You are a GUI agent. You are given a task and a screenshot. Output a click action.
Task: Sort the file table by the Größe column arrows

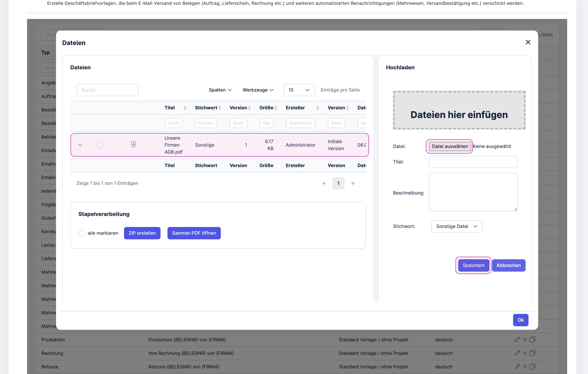276,108
